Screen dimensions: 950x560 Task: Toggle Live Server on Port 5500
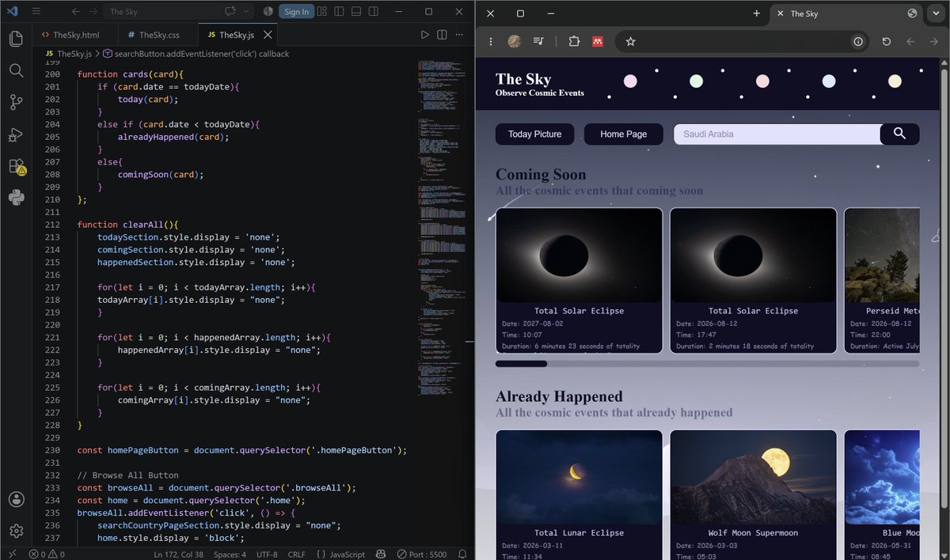pos(422,554)
